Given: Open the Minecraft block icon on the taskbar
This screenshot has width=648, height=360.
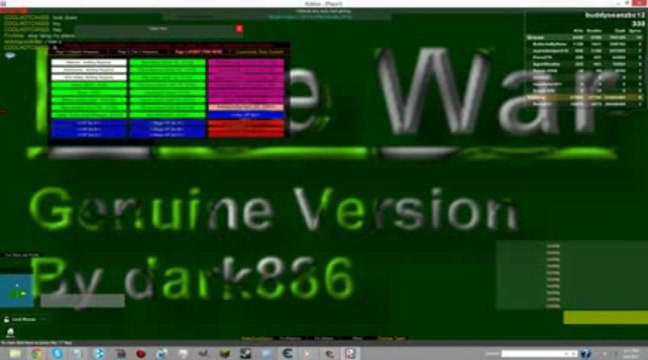Looking at the screenshot, I should click(x=224, y=353).
